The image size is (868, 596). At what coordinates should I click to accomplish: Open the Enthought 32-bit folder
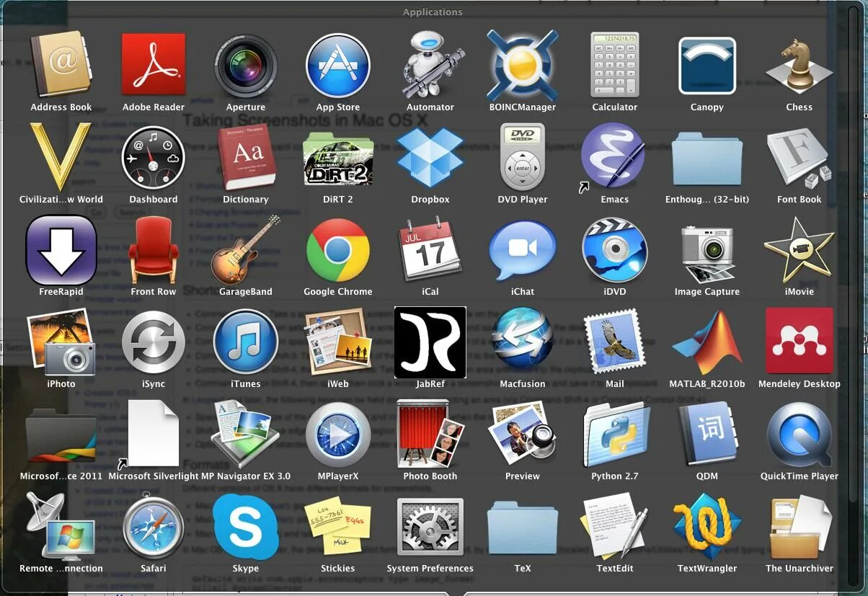click(707, 159)
